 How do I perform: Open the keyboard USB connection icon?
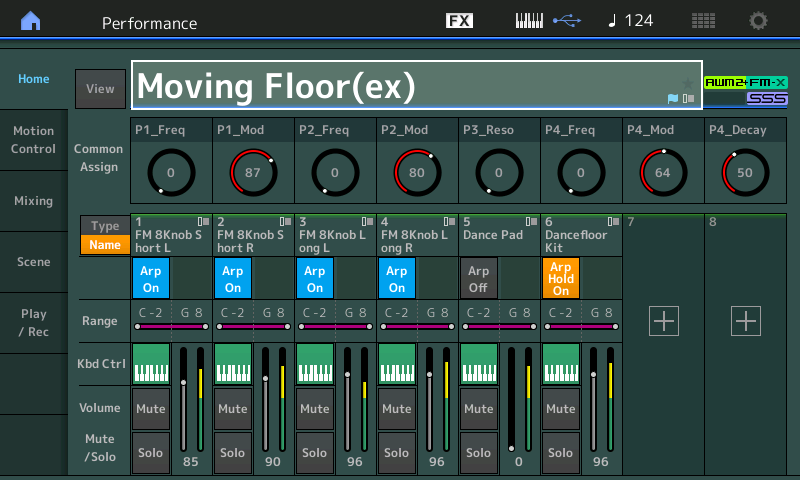click(547, 21)
